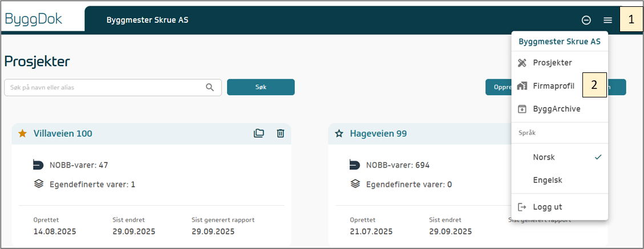Open Prosjekter from the dropdown menu

pyautogui.click(x=552, y=63)
